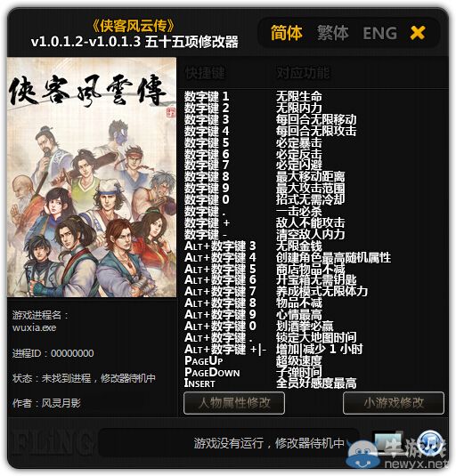Click 全员好感度最高 entry
456x476 pixels.
(x=316, y=383)
